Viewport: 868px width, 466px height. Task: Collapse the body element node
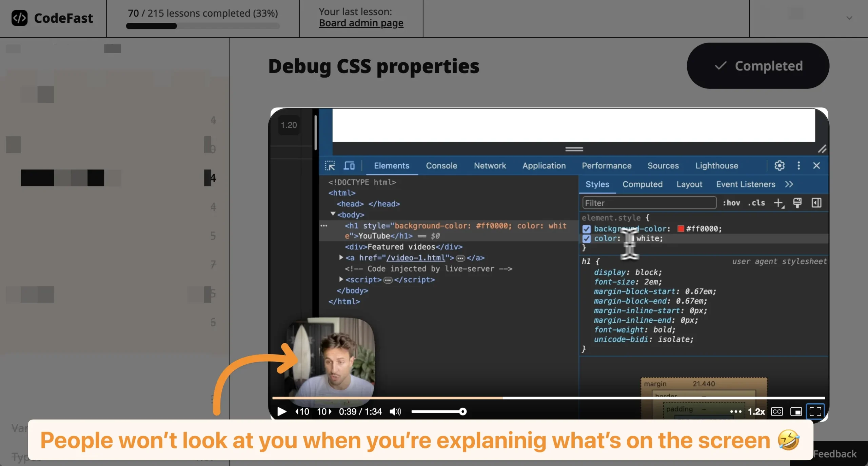333,214
